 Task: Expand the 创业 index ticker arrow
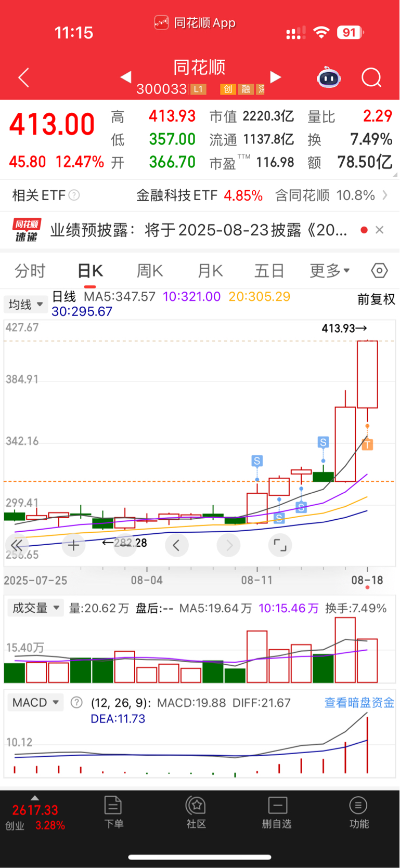pyautogui.click(x=35, y=798)
